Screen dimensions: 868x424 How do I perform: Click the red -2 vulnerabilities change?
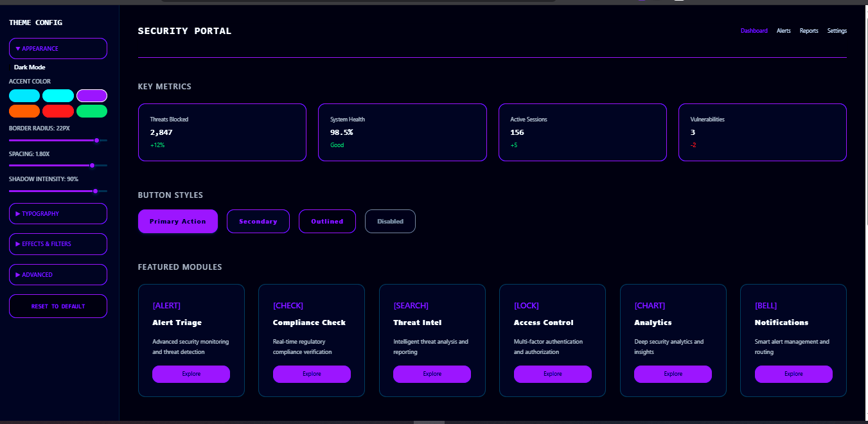click(x=693, y=145)
